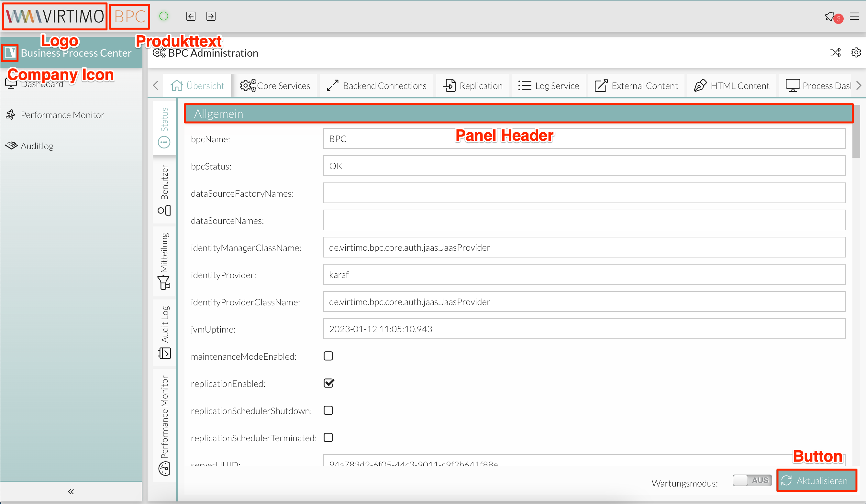Viewport: 866px width, 504px height.
Task: Click the right arrow to expand tabs
Action: click(859, 85)
